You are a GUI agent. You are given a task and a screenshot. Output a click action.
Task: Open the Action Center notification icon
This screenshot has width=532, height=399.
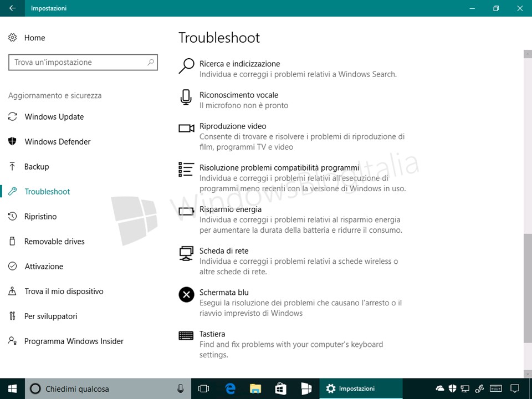click(515, 388)
